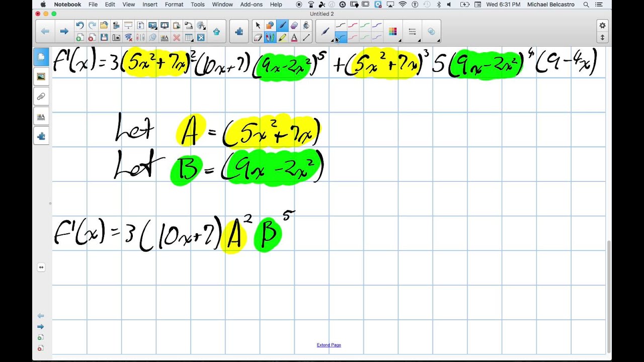Viewport: 644px width, 362px height.
Task: Go to the next page
Action: point(64,31)
